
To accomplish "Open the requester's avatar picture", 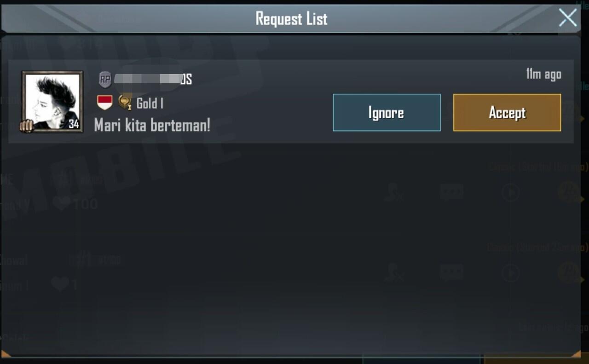I will click(52, 101).
